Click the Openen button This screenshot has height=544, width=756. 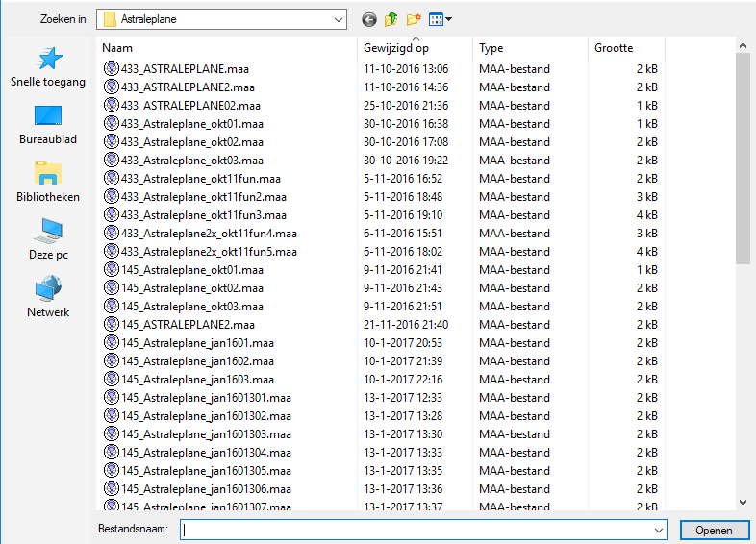coord(714,530)
